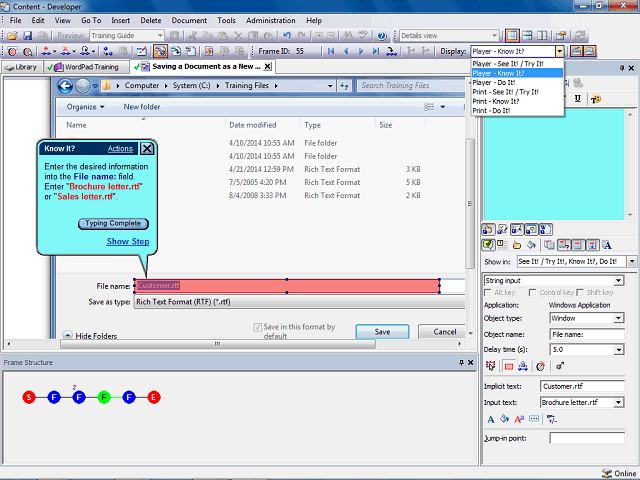Click the pin icon of Frame Structure panel
This screenshot has width=640, height=480.
[461, 362]
